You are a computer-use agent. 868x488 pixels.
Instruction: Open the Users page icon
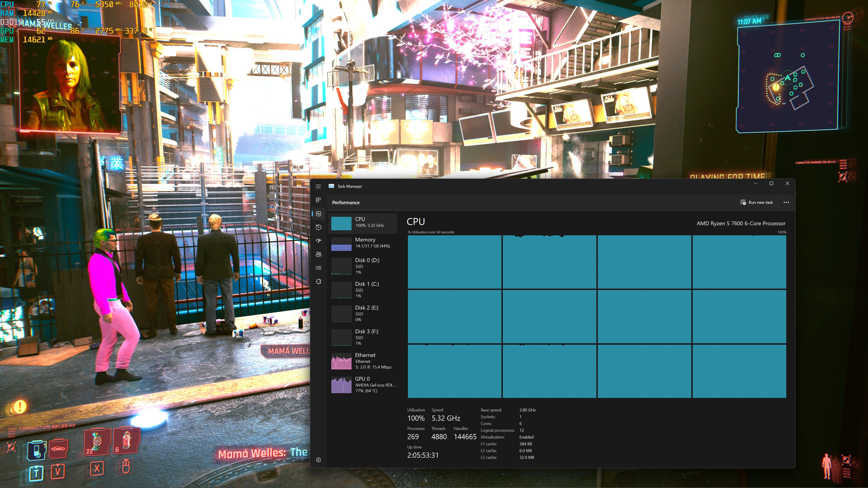[x=318, y=254]
